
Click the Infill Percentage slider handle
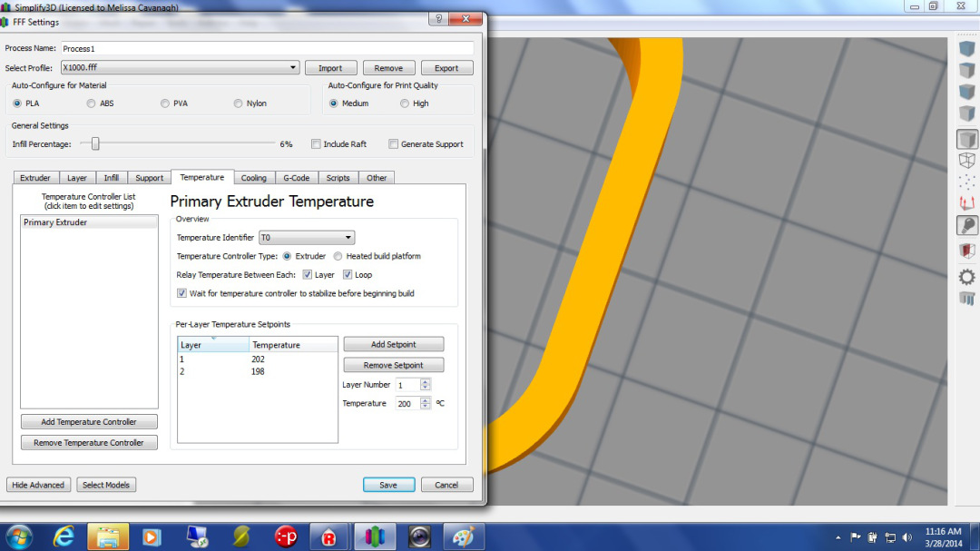pos(95,143)
